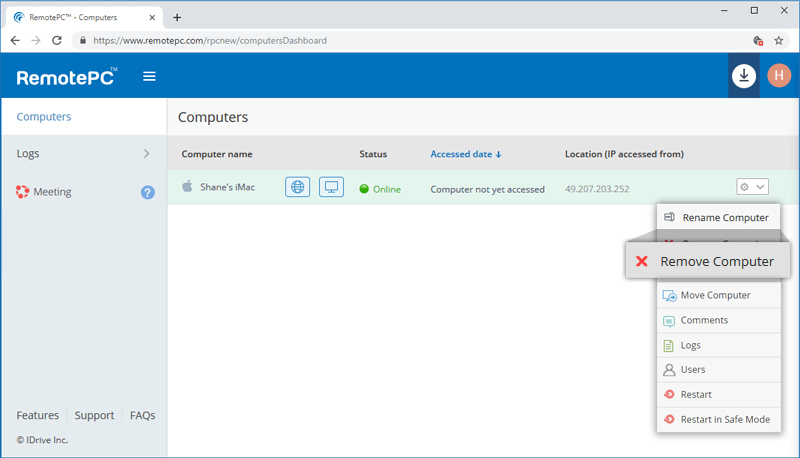Open the Meeting sidebar item
The image size is (800, 458).
(52, 192)
